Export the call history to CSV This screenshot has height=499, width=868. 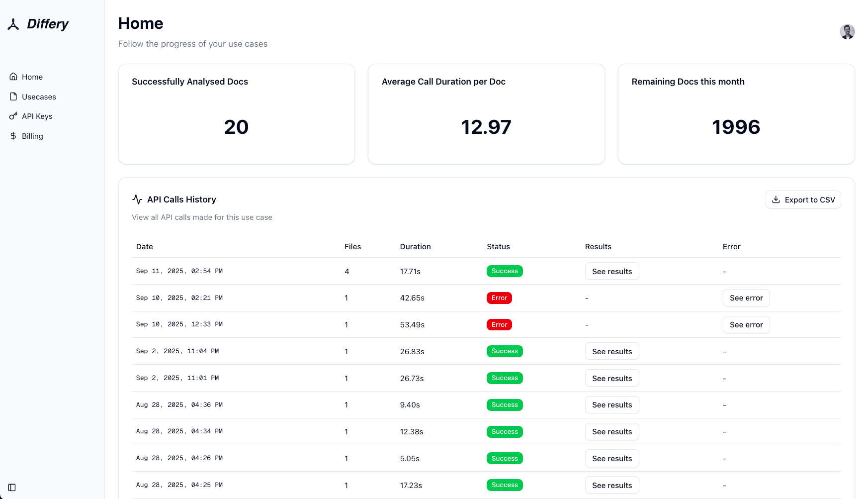coord(803,200)
